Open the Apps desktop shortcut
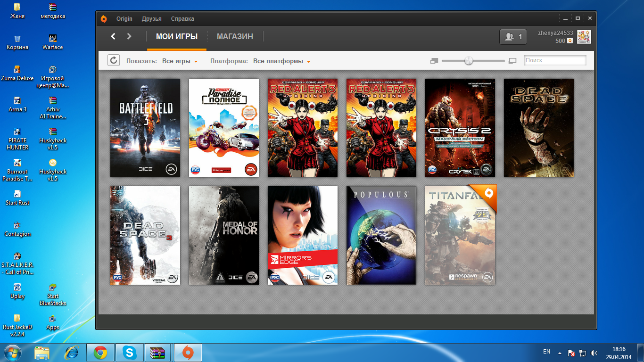 (53, 322)
